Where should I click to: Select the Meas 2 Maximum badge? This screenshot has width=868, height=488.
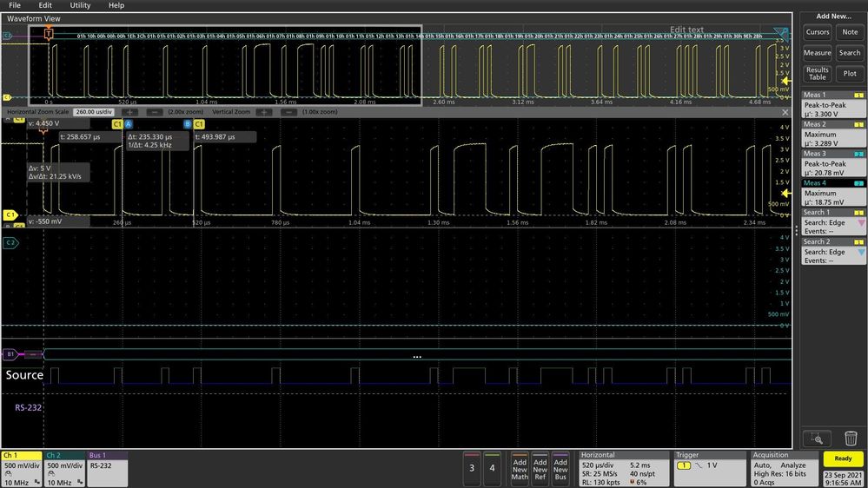coord(833,135)
